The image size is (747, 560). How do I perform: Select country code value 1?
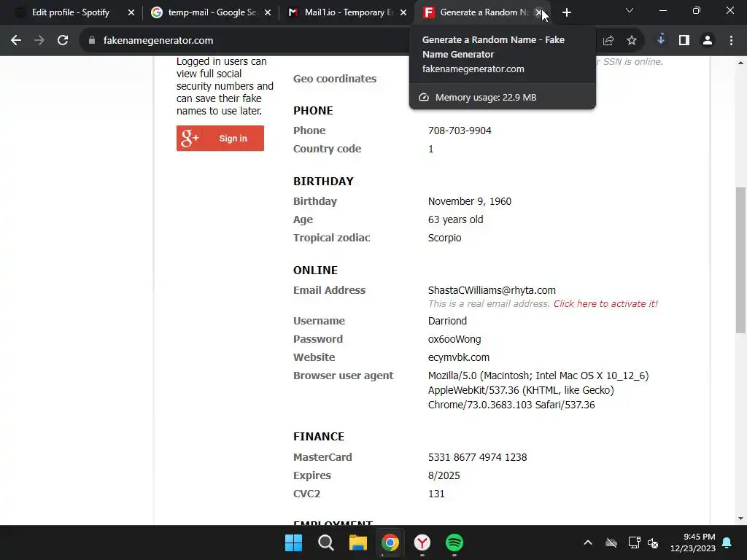pyautogui.click(x=430, y=149)
